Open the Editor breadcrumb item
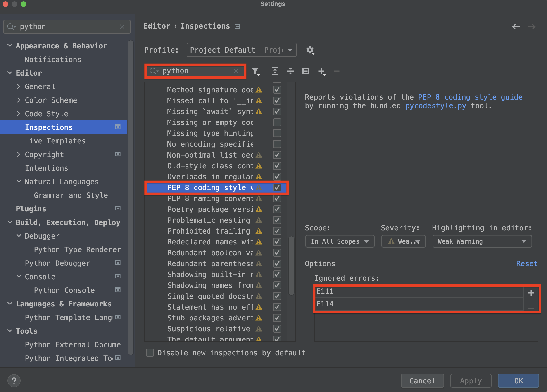This screenshot has width=547, height=392. (157, 26)
